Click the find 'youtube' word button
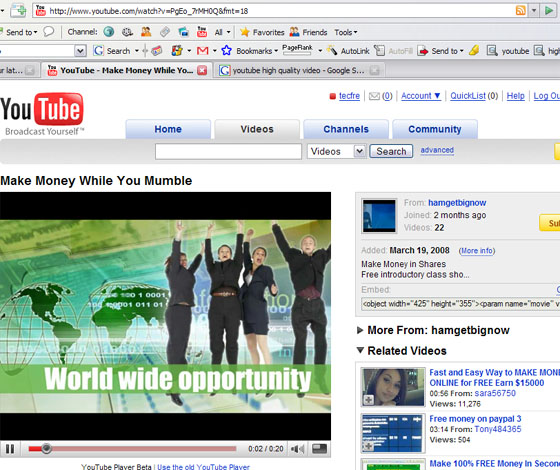Screen dimensions: 560x470 508,51
